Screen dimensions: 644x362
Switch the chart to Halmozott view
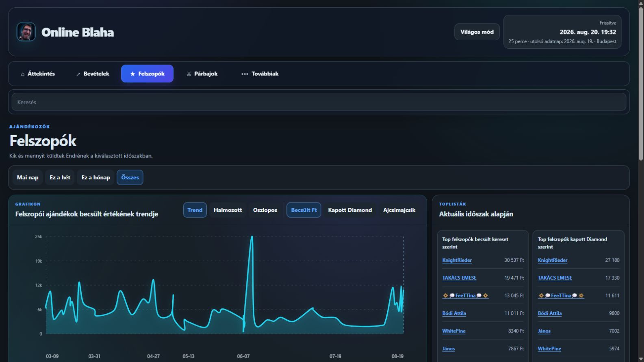pyautogui.click(x=228, y=210)
